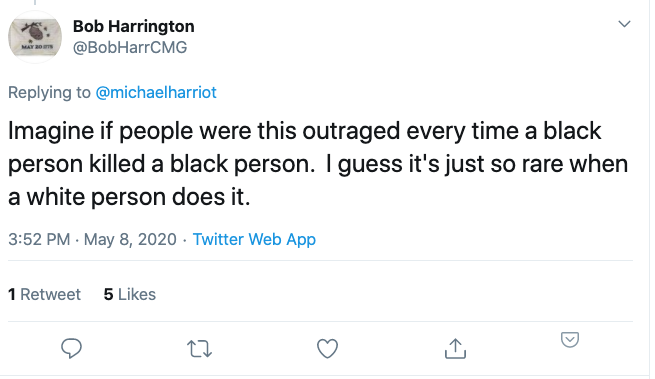Open the share tweet icon

(455, 348)
